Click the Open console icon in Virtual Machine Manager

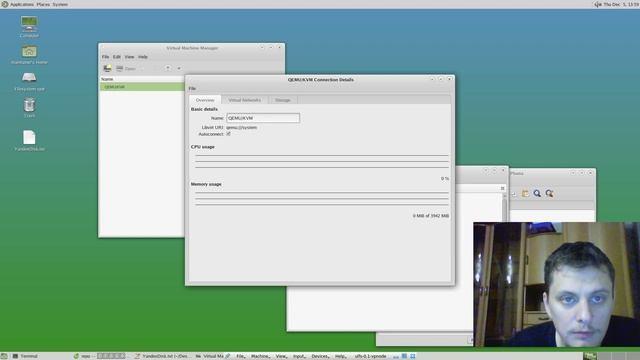click(x=120, y=68)
